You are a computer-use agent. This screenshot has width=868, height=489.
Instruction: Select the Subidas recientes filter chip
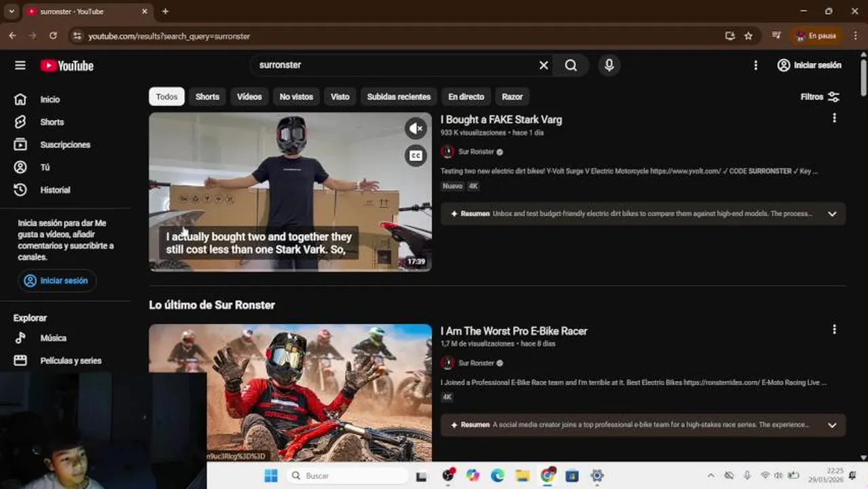pos(399,96)
